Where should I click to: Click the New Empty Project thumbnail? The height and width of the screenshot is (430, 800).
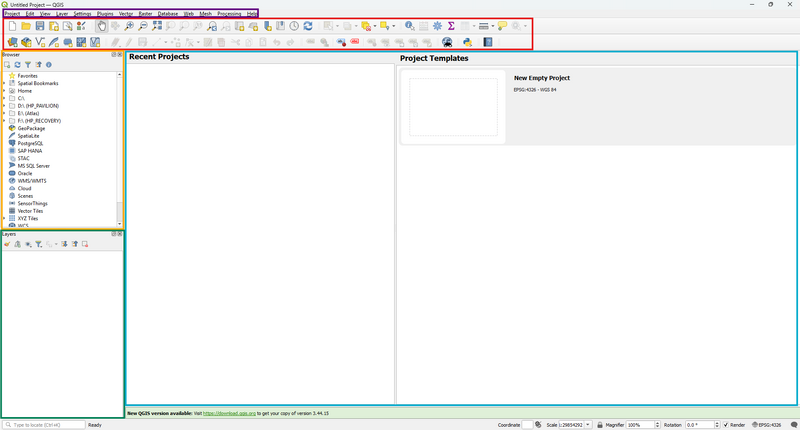[x=453, y=107]
